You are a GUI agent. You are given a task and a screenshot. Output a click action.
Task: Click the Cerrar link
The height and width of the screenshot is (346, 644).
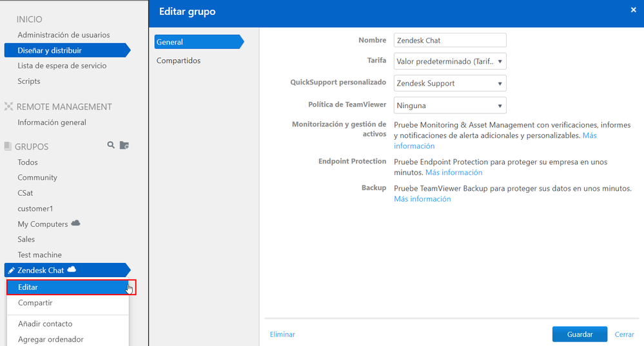(624, 334)
